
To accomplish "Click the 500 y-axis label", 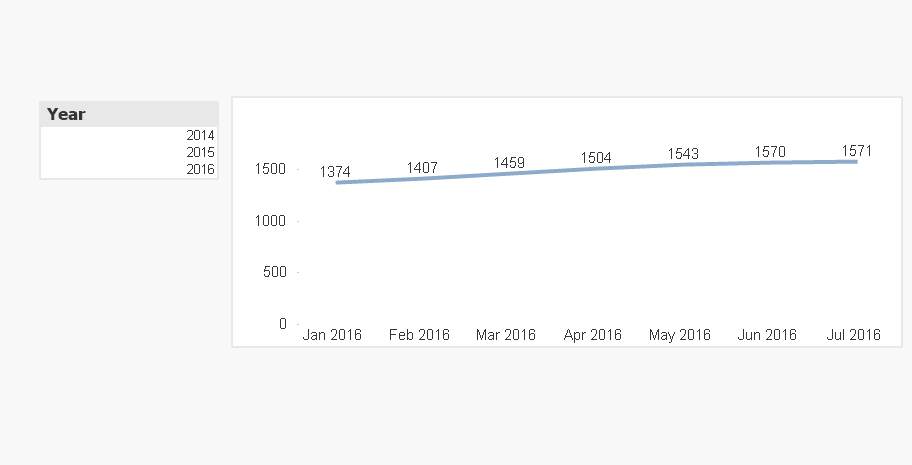I will click(x=275, y=272).
